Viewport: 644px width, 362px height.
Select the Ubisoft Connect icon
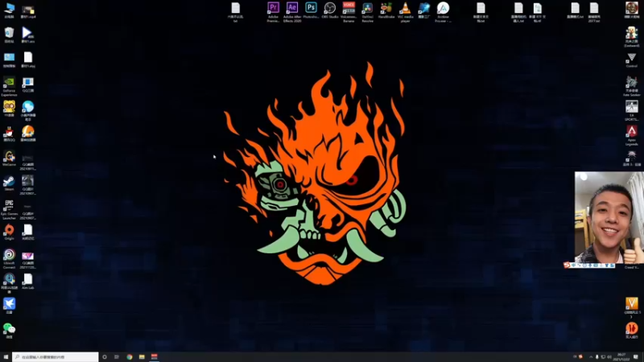(9, 259)
